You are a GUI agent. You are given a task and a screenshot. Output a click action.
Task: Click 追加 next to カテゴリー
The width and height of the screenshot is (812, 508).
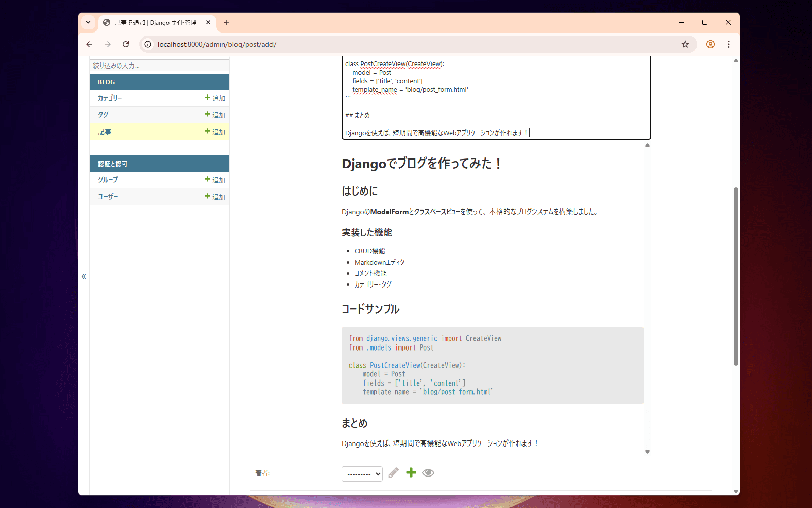[215, 98]
